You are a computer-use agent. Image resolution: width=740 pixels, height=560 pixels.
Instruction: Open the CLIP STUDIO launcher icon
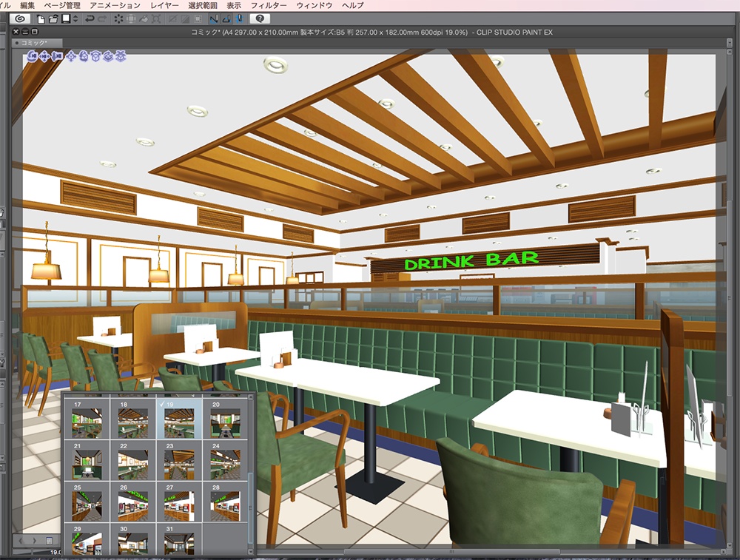19,19
